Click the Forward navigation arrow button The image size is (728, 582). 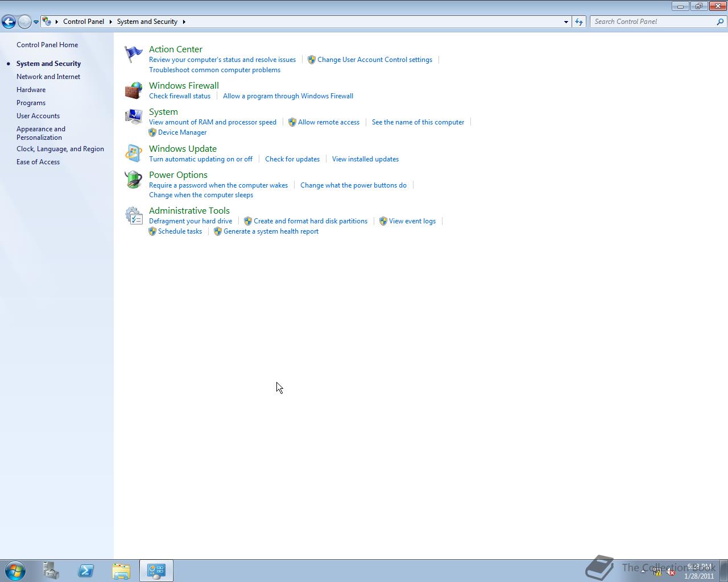[24, 22]
